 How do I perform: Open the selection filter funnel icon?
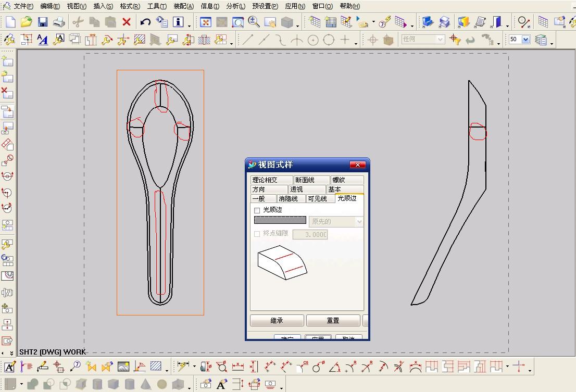455,40
